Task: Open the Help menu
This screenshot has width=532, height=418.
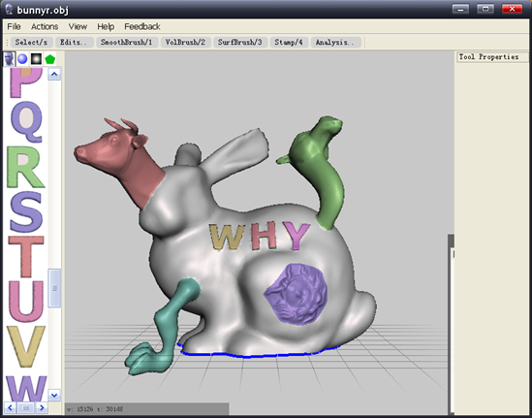Action: pyautogui.click(x=106, y=26)
